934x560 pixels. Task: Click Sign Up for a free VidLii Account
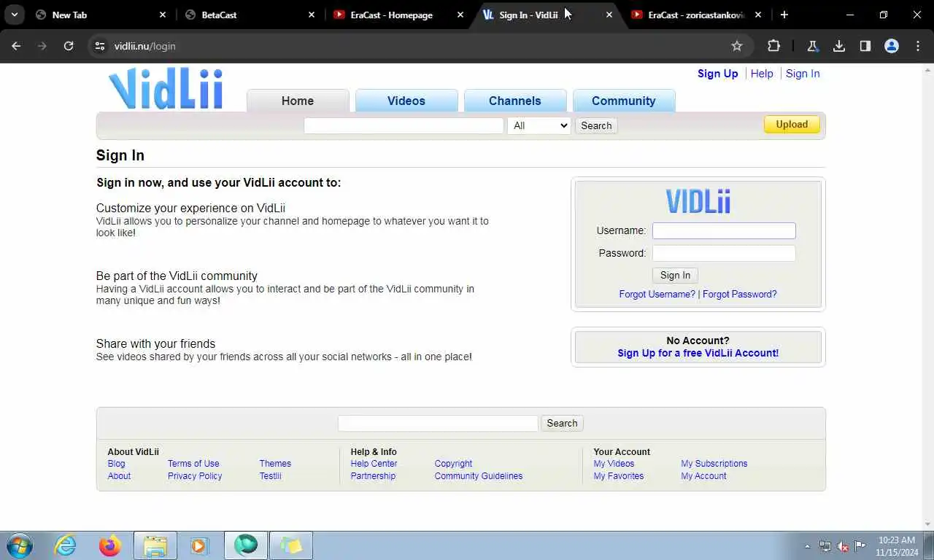click(x=698, y=353)
